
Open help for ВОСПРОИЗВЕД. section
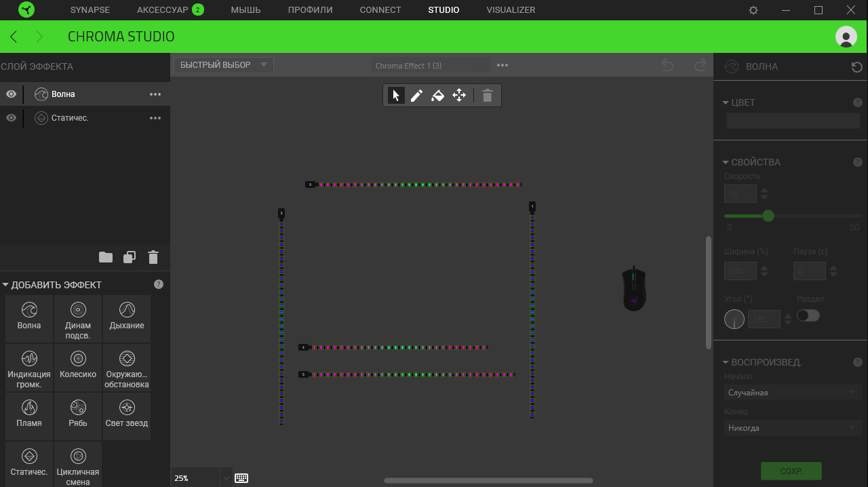(x=858, y=362)
